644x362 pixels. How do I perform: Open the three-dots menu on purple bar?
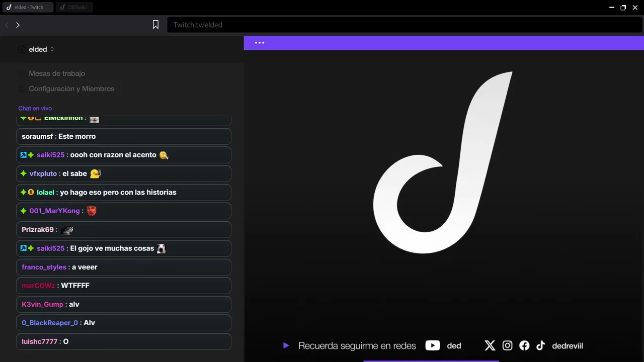260,43
